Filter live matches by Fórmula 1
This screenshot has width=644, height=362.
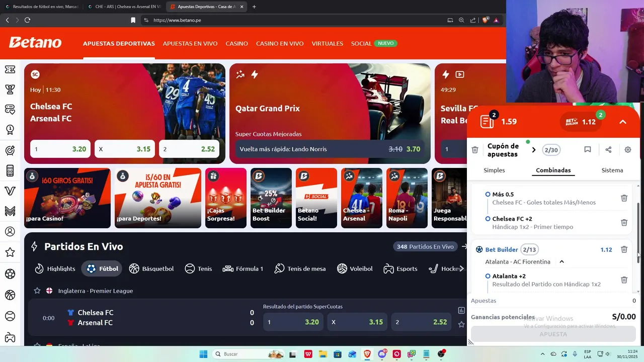coord(243,268)
